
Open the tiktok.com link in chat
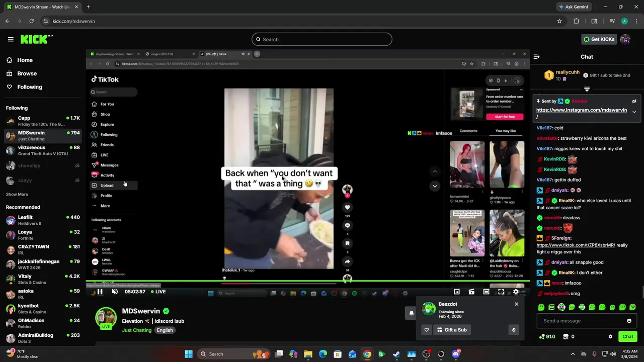576,245
